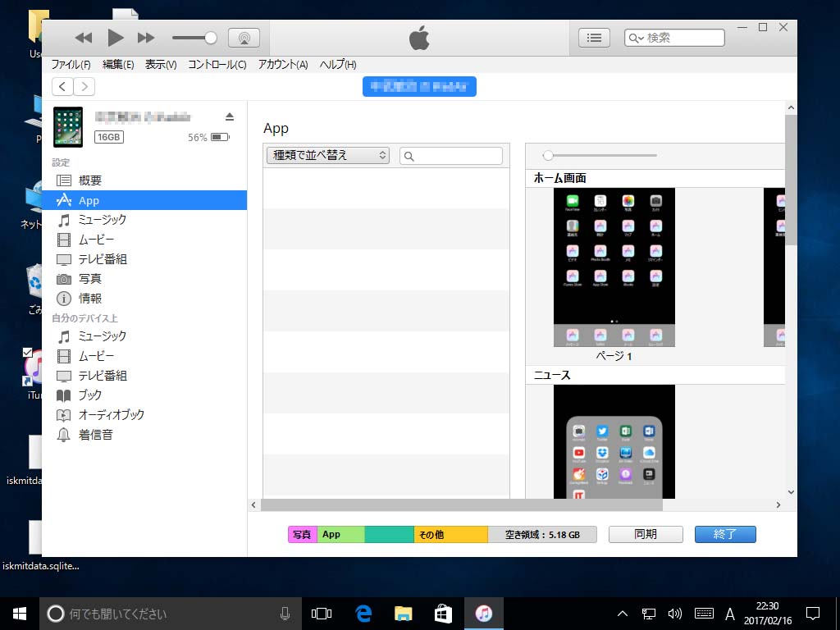Click the play button in iTunes
Image resolution: width=840 pixels, height=630 pixels.
pos(115,38)
